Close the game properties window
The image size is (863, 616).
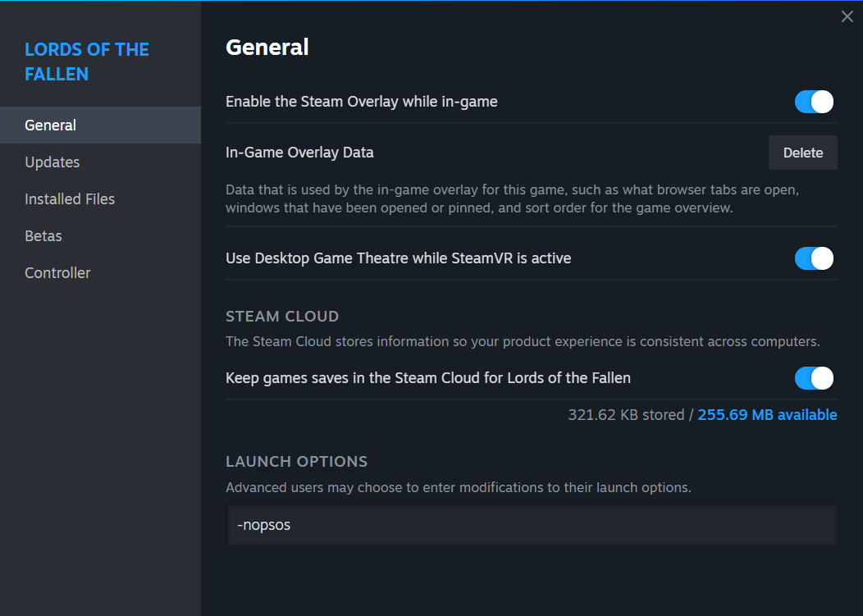point(847,16)
